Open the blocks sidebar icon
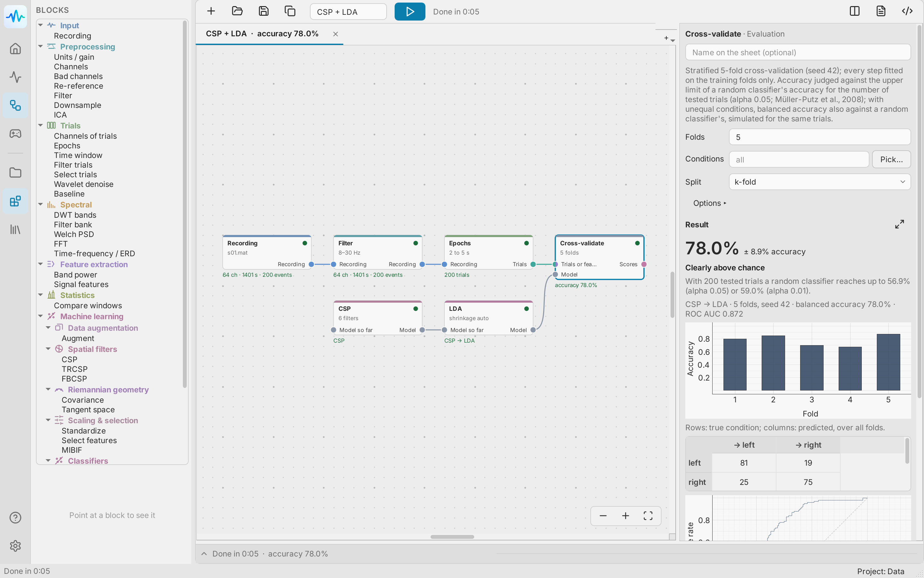This screenshot has width=924, height=578. pyautogui.click(x=15, y=201)
